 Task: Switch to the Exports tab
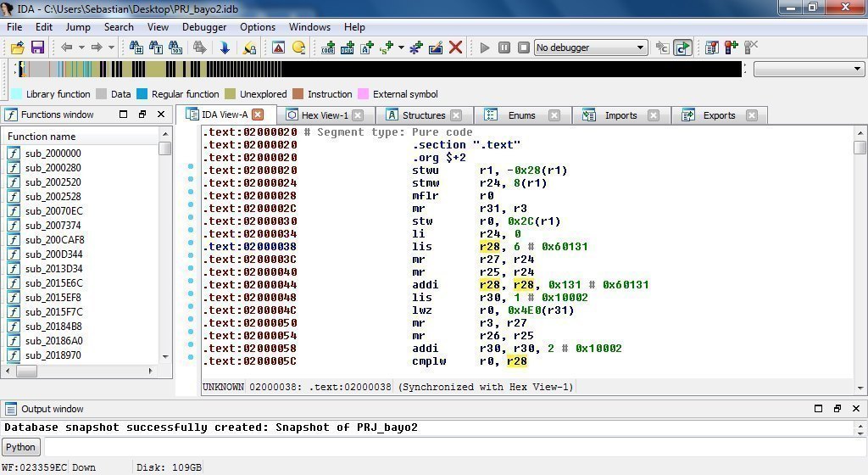[x=719, y=115]
